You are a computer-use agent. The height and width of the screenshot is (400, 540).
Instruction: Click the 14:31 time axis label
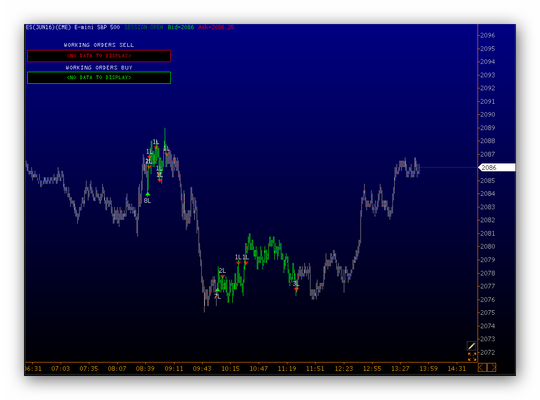coord(457,369)
